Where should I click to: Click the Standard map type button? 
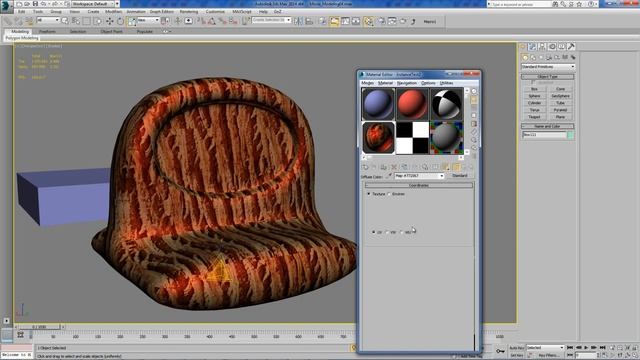460,176
